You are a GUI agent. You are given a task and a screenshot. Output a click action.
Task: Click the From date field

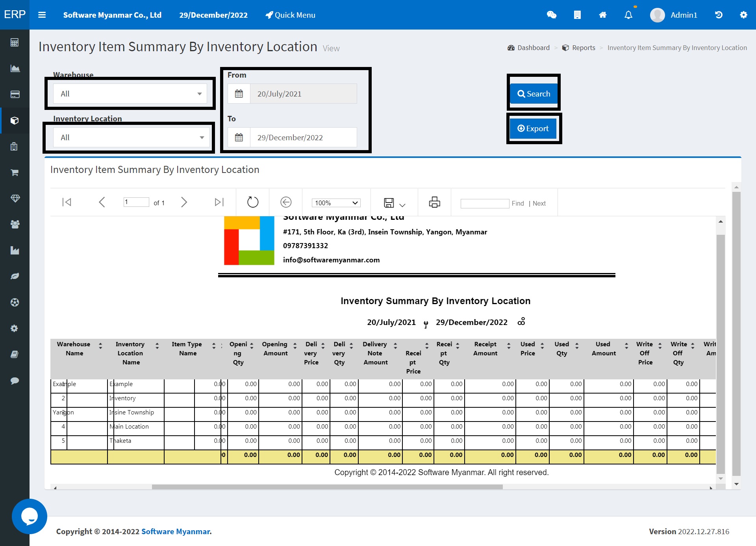click(x=304, y=94)
